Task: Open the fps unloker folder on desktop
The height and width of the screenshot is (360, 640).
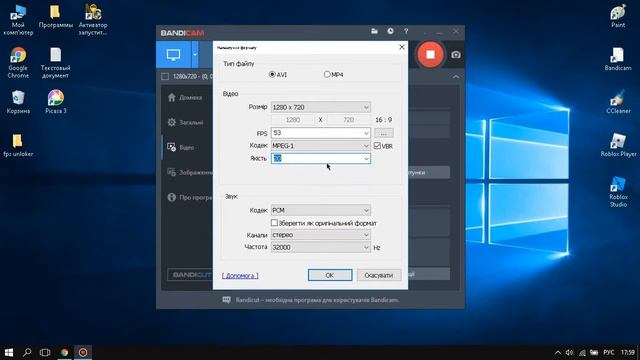Action: [x=18, y=145]
